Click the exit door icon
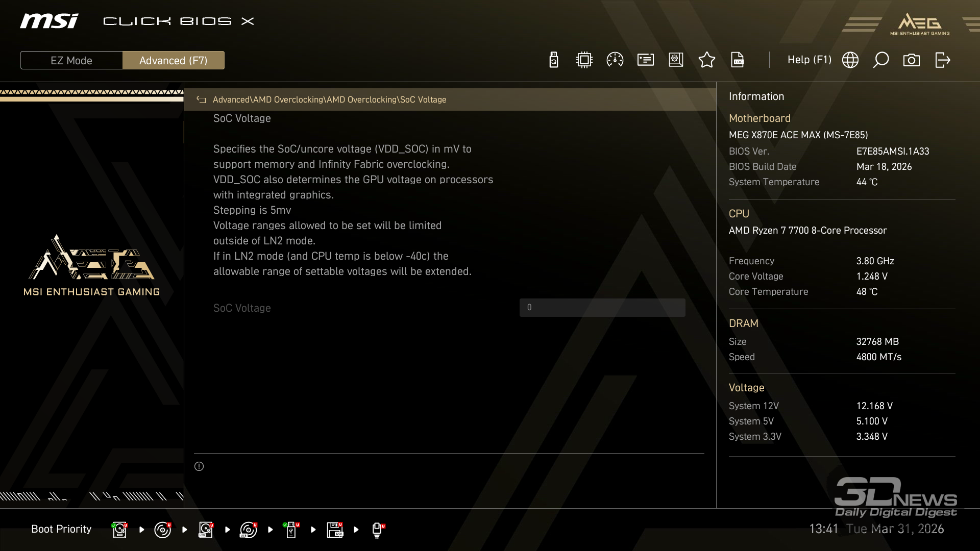Image resolution: width=980 pixels, height=551 pixels. click(942, 60)
